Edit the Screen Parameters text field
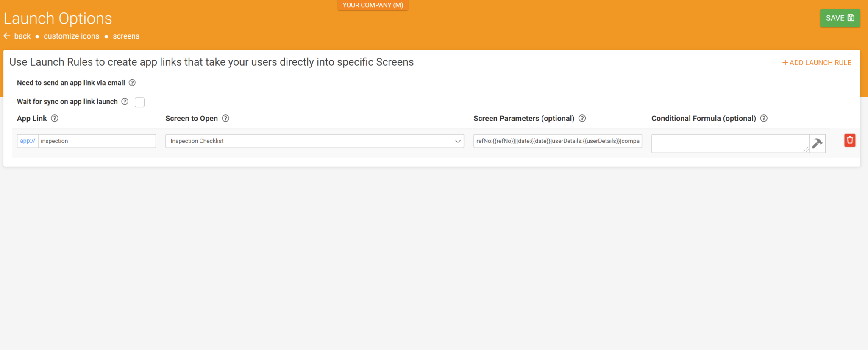The width and height of the screenshot is (868, 350). pyautogui.click(x=557, y=141)
